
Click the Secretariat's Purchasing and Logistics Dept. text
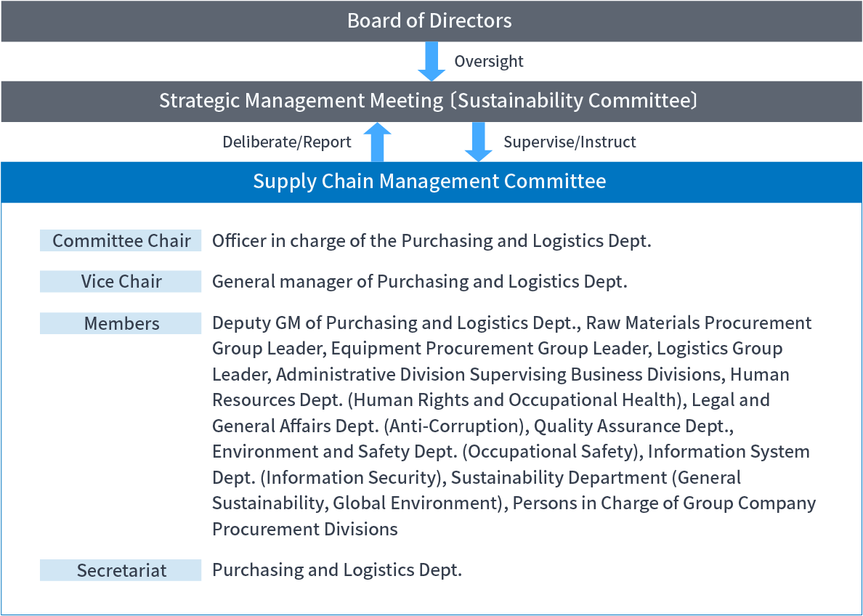pos(337,570)
